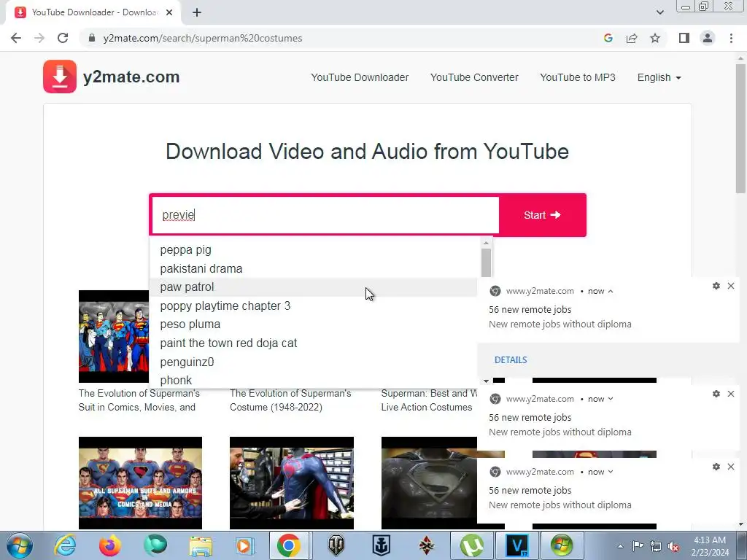Screen dimensions: 747x560
Task: Reload the y2mate page
Action: pyautogui.click(x=63, y=38)
